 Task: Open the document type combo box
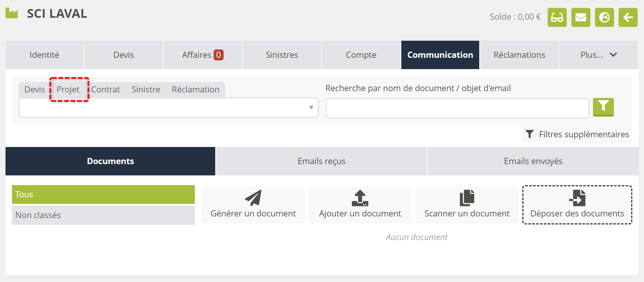[x=168, y=108]
